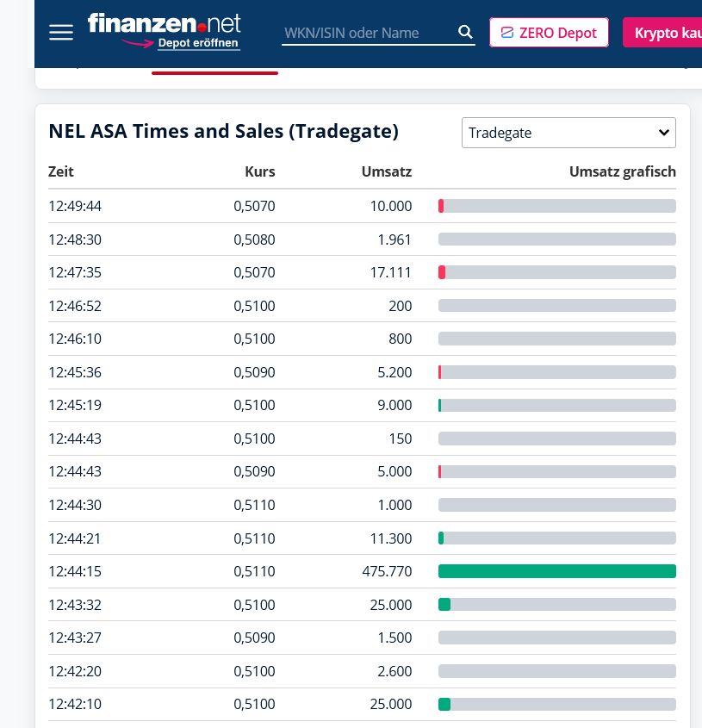
Task: Click the search magnifier icon
Action: coord(465,33)
